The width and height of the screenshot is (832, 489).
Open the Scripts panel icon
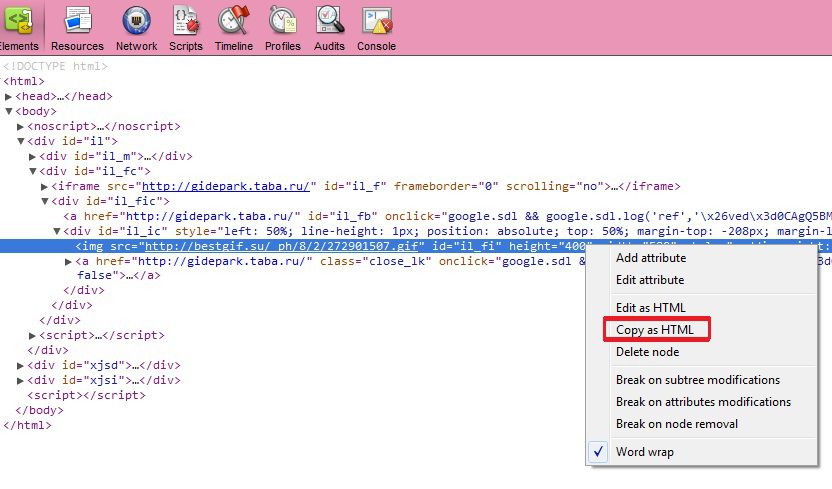click(186, 21)
